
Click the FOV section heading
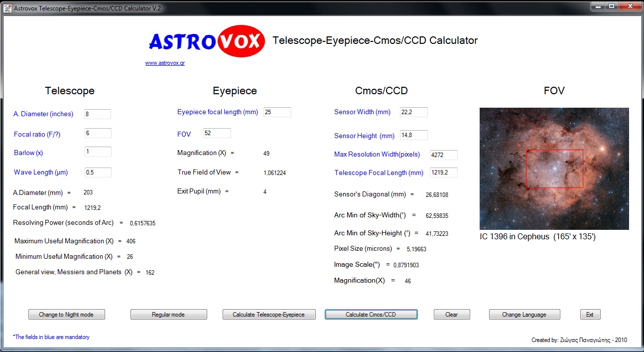point(554,91)
